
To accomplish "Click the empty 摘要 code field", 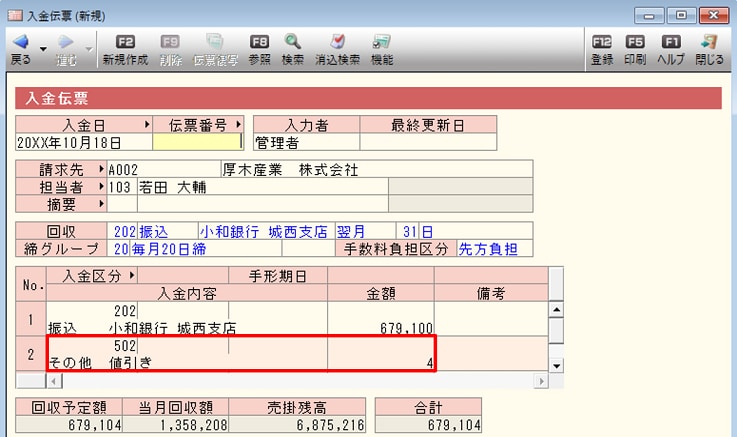I will point(122,204).
